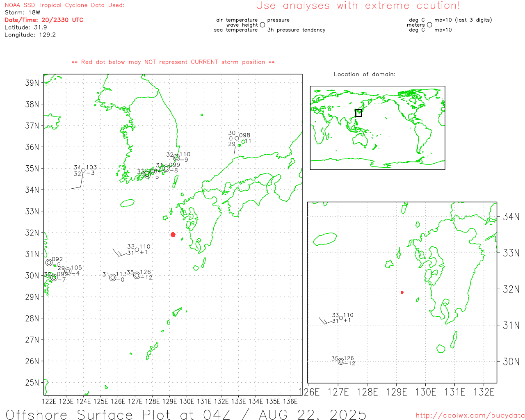
Task: Click the 'Location of domain:' label
Action: (x=365, y=74)
